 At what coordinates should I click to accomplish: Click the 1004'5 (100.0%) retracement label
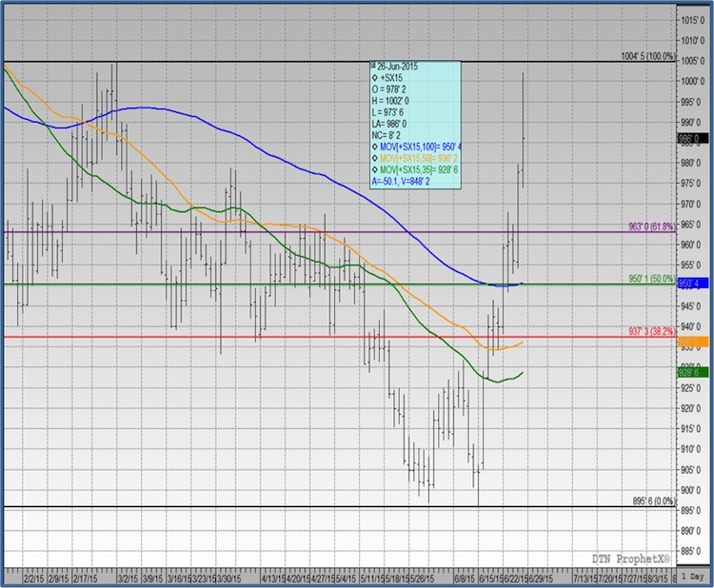click(x=648, y=56)
